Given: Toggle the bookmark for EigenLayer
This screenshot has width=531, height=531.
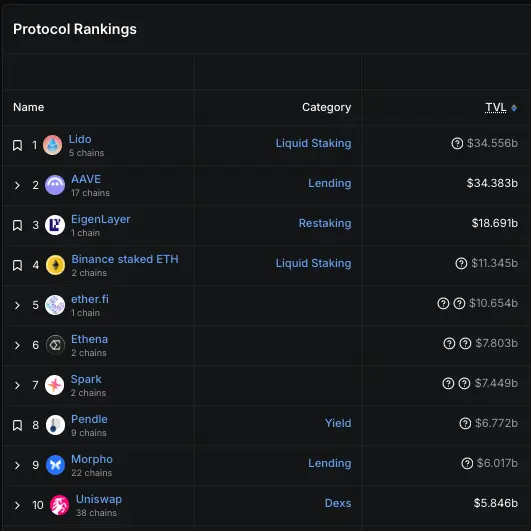Looking at the screenshot, I should pyautogui.click(x=18, y=225).
